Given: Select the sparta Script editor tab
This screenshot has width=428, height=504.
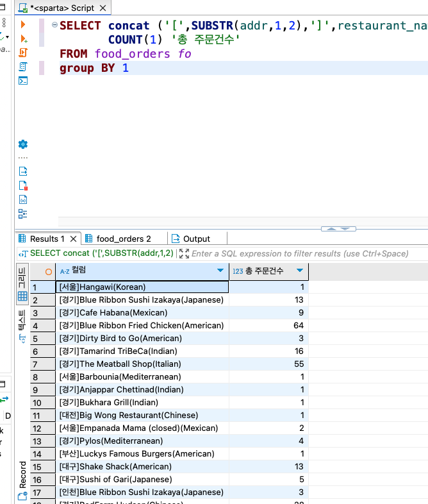Looking at the screenshot, I should click(x=62, y=8).
